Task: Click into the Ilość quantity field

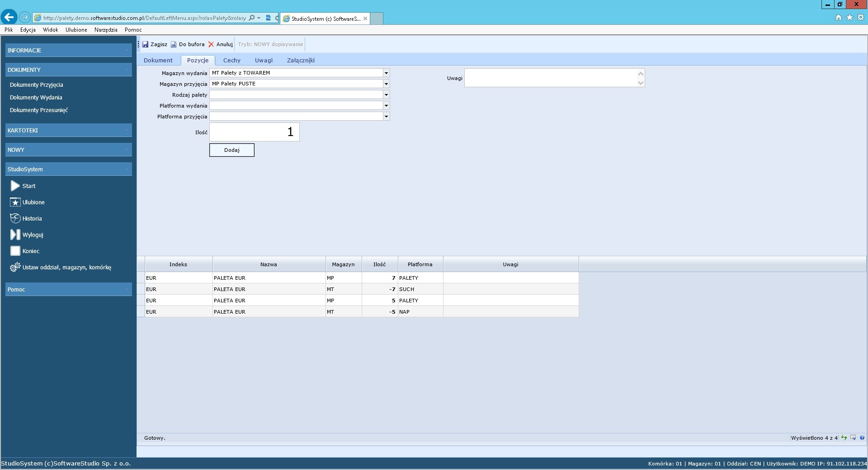Action: coord(254,132)
